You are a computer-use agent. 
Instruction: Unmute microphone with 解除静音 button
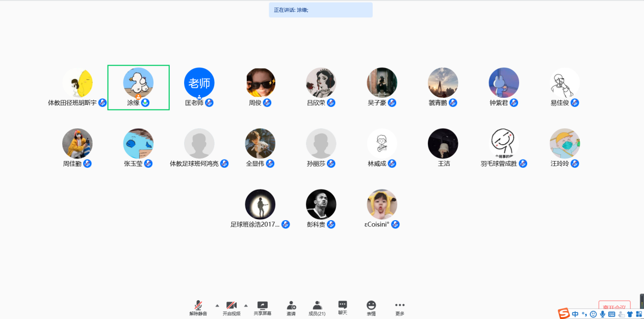(x=198, y=307)
